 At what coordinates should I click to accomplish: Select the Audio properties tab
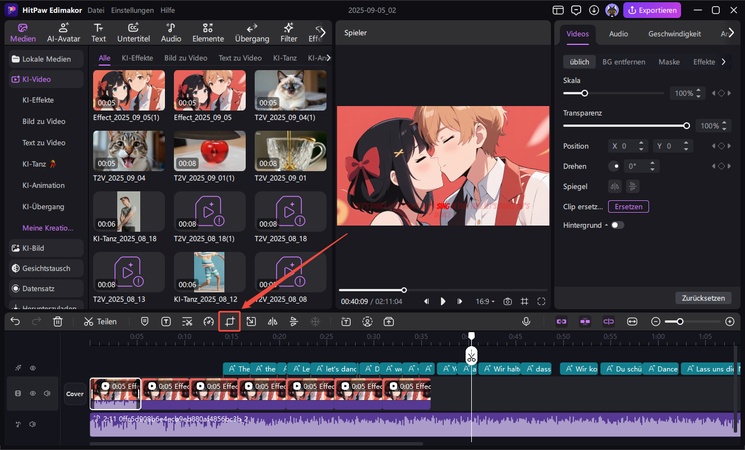[618, 34]
